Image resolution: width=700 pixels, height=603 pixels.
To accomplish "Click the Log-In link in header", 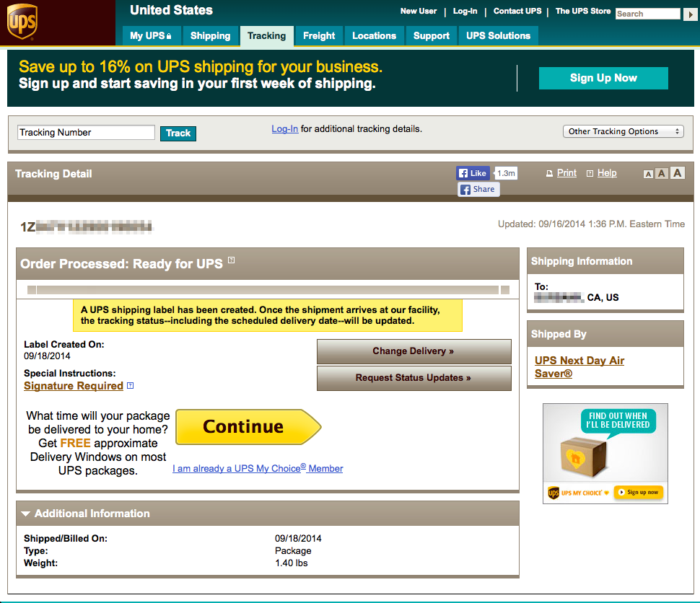I will click(x=465, y=11).
